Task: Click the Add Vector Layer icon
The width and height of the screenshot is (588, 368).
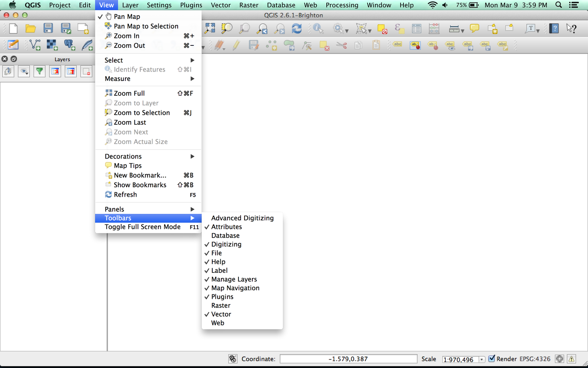Action: coord(35,45)
